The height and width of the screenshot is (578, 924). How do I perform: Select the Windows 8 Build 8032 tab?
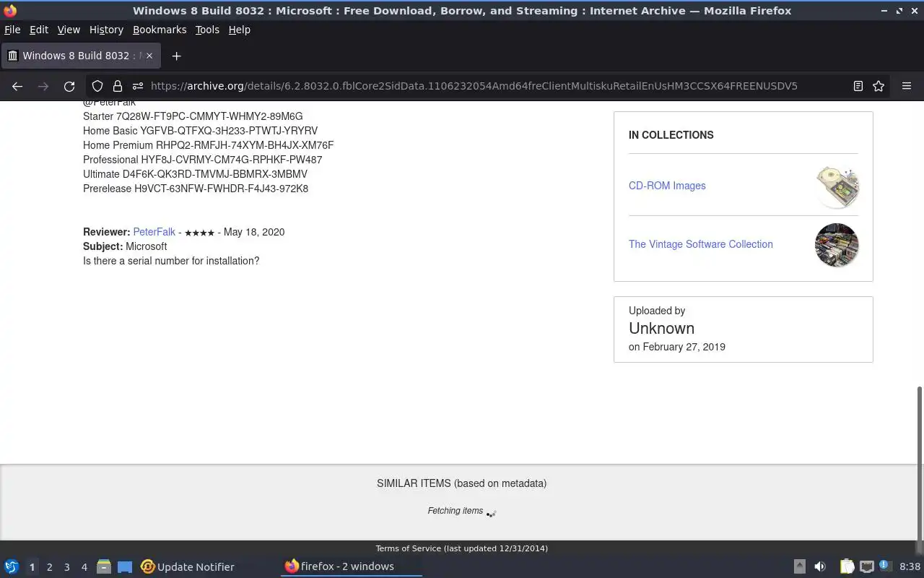[79, 56]
